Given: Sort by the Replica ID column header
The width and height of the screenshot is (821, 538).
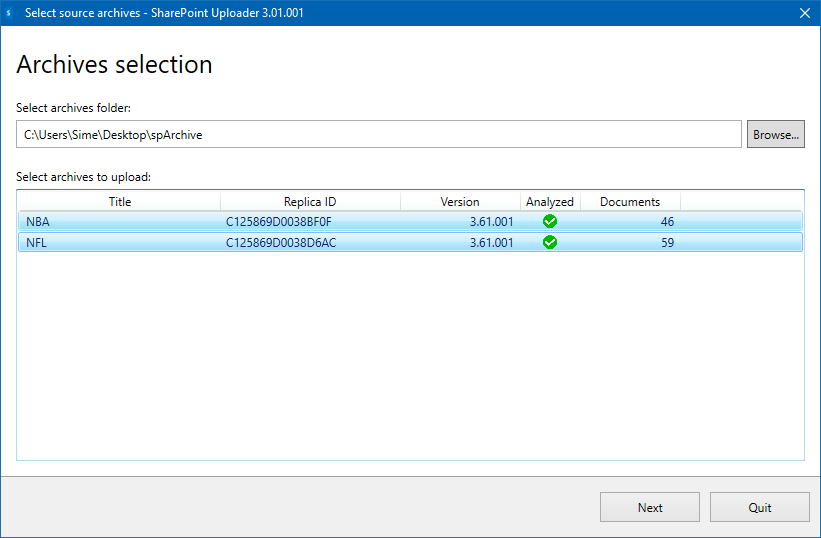Looking at the screenshot, I should [310, 202].
